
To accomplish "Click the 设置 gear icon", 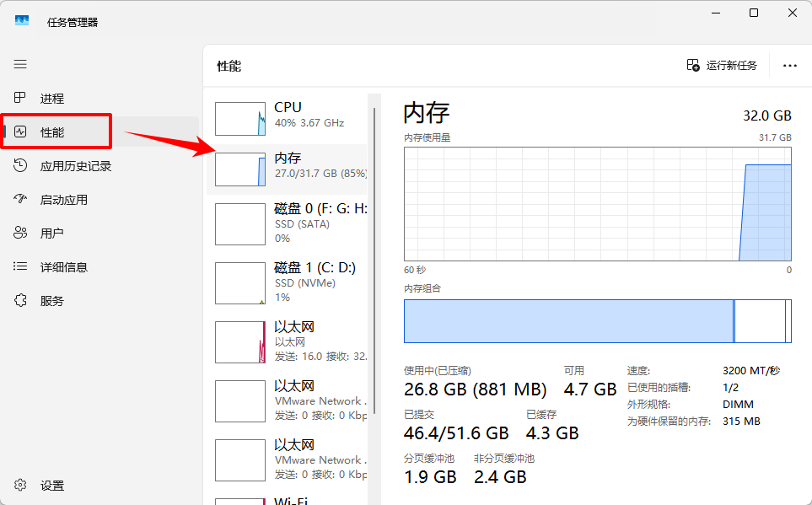I will [20, 485].
